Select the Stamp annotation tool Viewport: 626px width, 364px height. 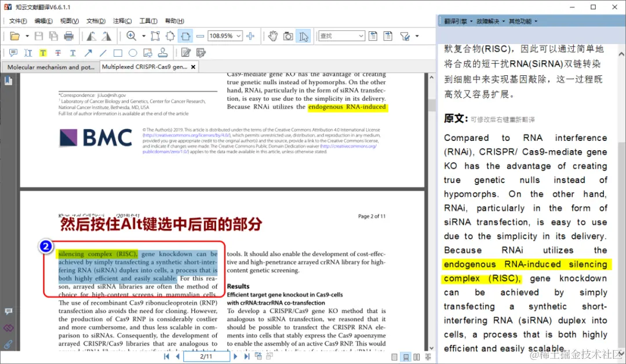[163, 52]
